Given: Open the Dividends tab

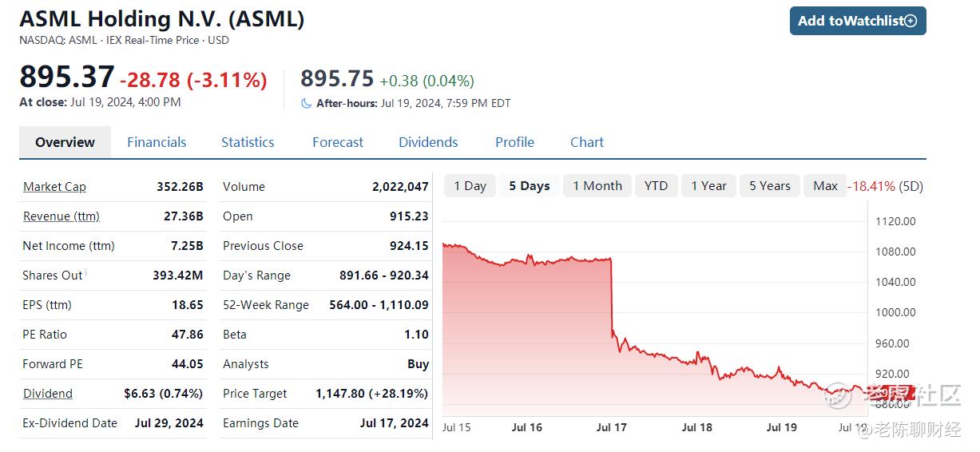Looking at the screenshot, I should 428,142.
